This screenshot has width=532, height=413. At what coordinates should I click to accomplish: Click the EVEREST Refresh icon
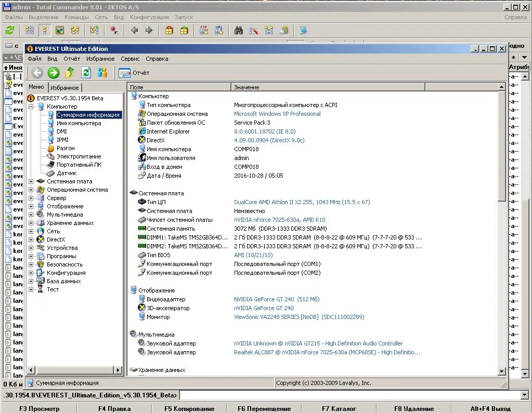pos(86,73)
